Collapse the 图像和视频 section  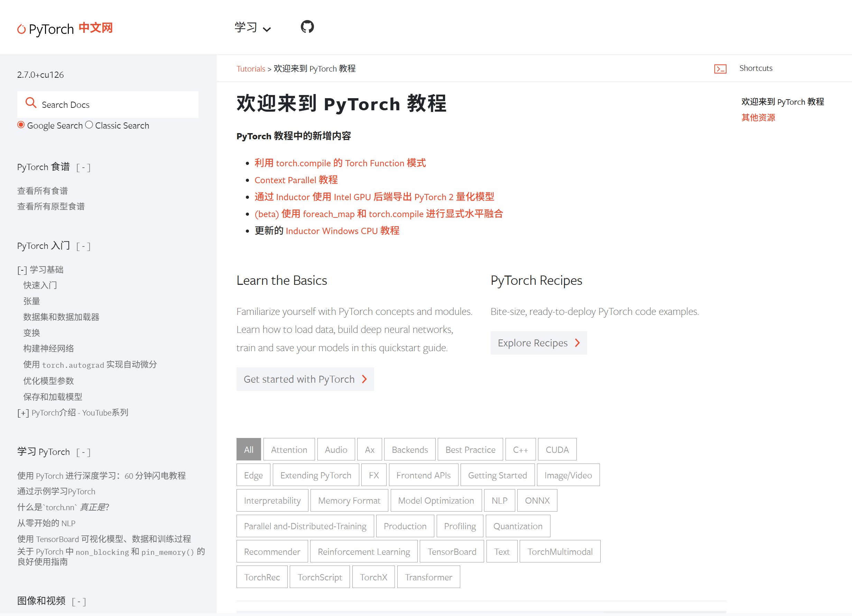click(79, 602)
